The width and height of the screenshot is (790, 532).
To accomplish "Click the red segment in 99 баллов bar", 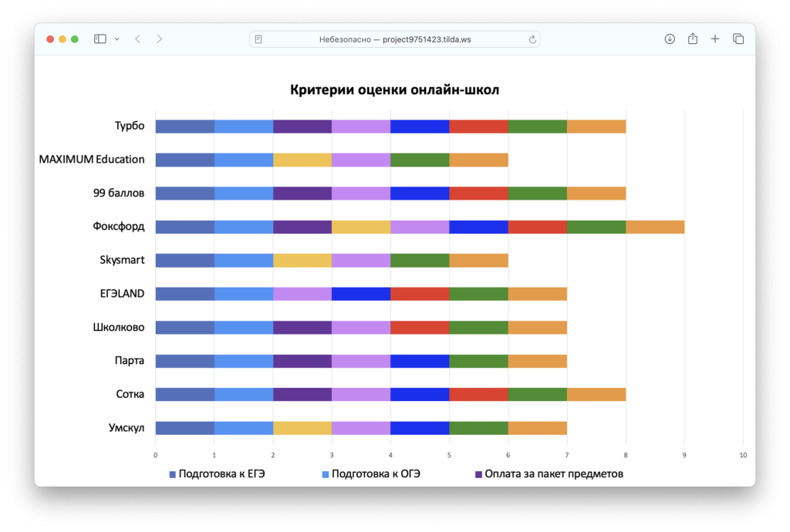I will tap(478, 194).
